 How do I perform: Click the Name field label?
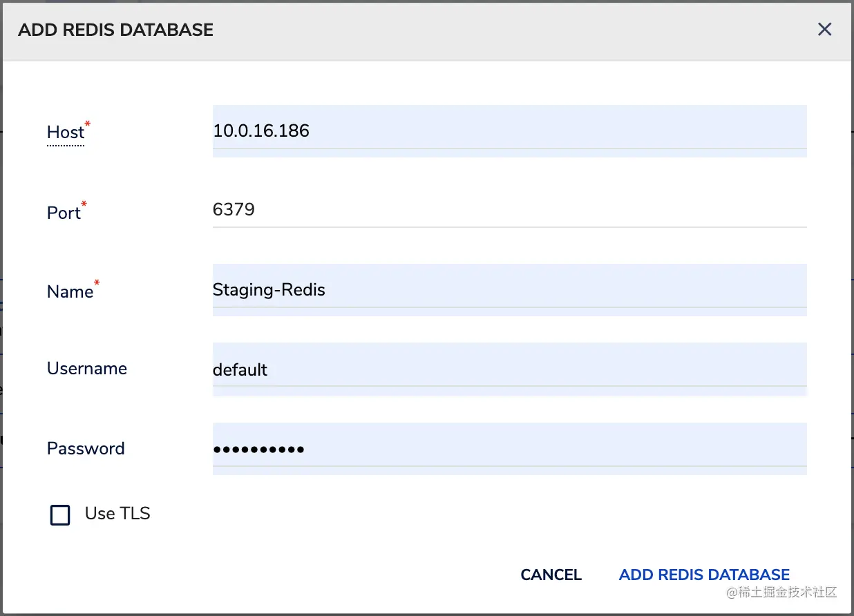70,292
